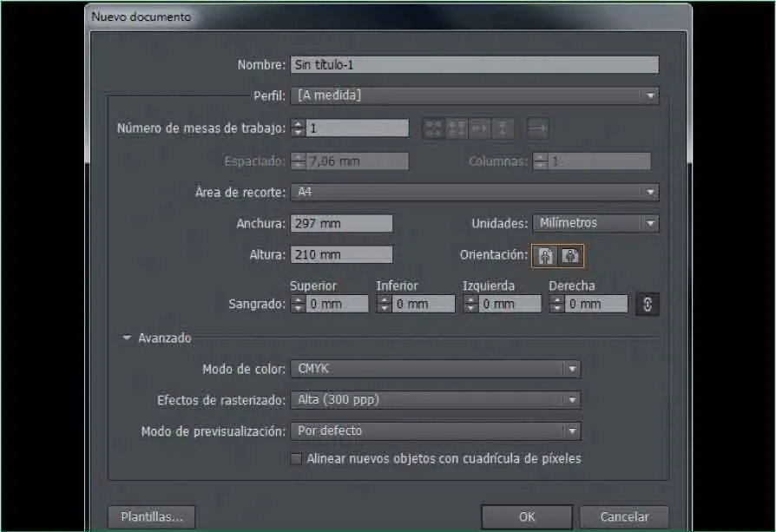Open the Plantillas button
The image size is (776, 532).
point(152,516)
